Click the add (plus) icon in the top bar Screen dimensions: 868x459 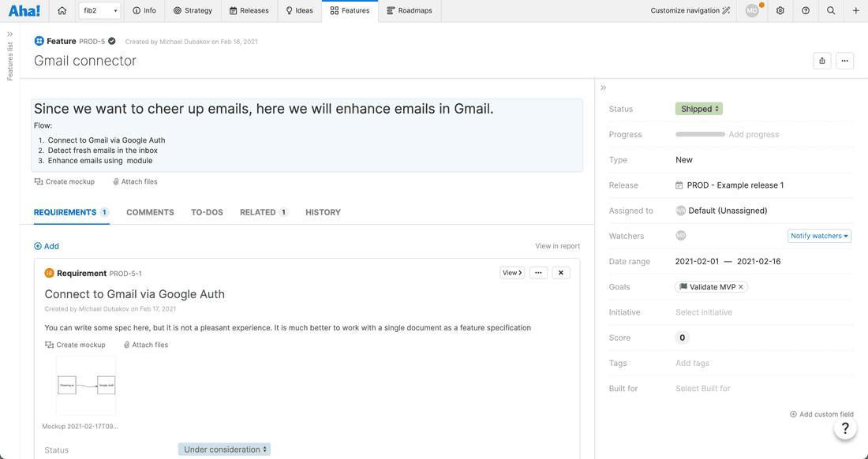(855, 10)
